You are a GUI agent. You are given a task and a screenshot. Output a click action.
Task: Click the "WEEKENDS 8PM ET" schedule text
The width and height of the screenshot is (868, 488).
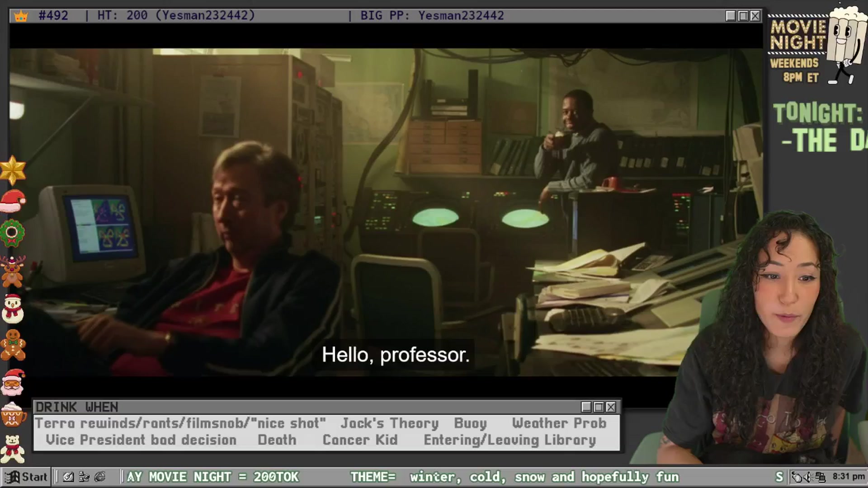794,70
